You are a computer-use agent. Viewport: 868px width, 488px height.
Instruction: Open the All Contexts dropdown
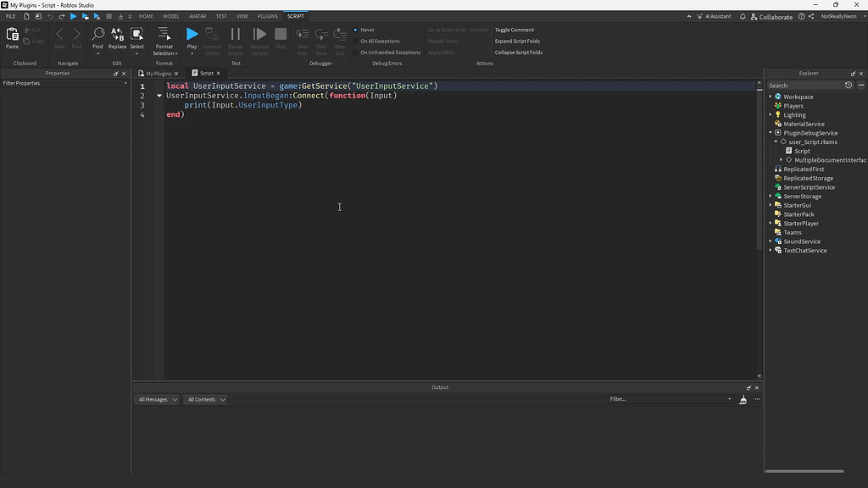pos(205,399)
